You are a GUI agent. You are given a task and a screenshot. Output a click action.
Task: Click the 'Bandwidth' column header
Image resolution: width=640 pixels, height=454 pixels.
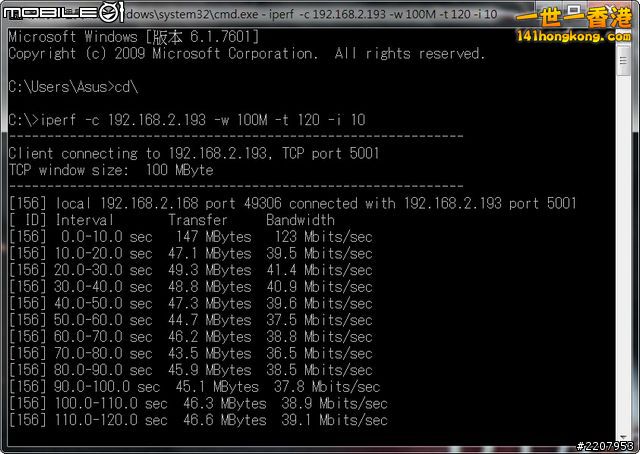300,220
